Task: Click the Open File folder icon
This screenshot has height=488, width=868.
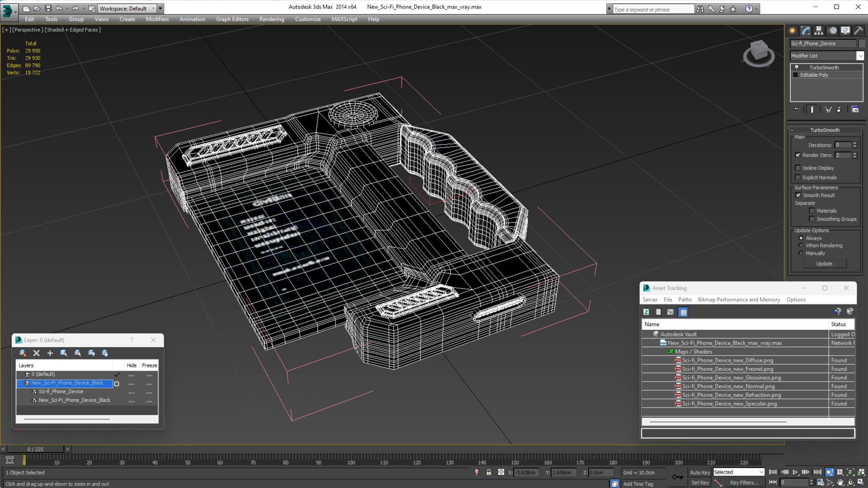Action: pos(37,8)
